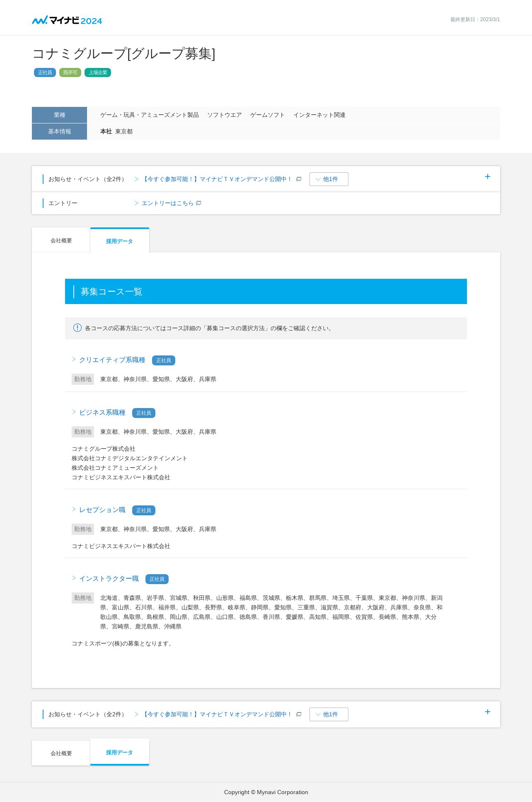Click chevron before エントリーはこちら
The width and height of the screenshot is (532, 802).
(136, 203)
